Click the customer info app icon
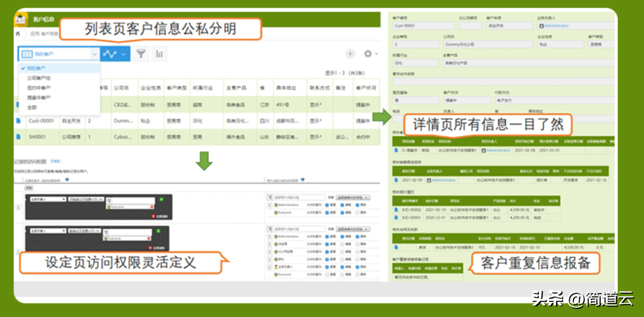This screenshot has height=317, width=644. [21, 19]
